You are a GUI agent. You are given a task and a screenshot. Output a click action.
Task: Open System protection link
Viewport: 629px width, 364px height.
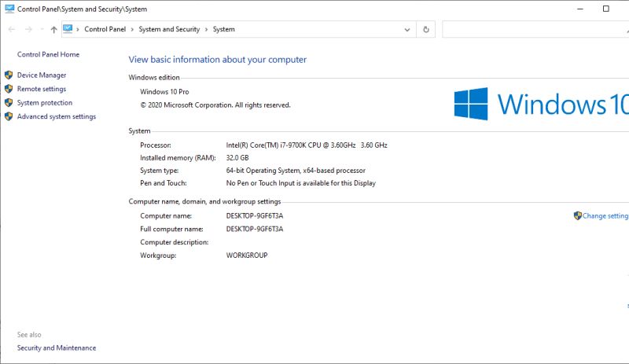(45, 103)
